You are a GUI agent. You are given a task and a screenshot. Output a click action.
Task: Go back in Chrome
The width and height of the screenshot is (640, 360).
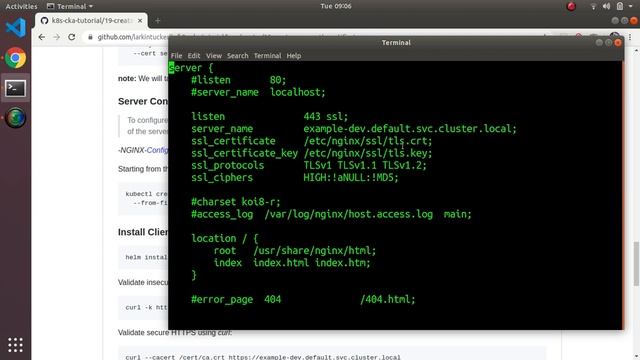tap(42, 37)
